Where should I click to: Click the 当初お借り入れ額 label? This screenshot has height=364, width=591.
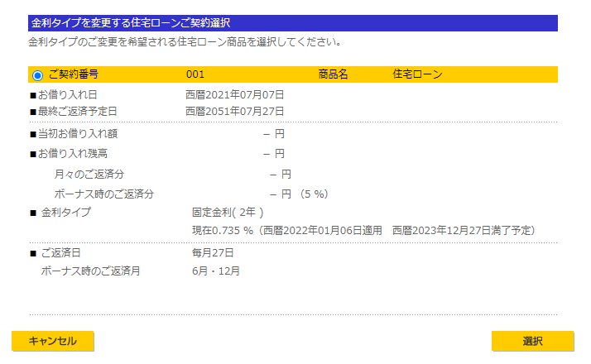pos(78,133)
